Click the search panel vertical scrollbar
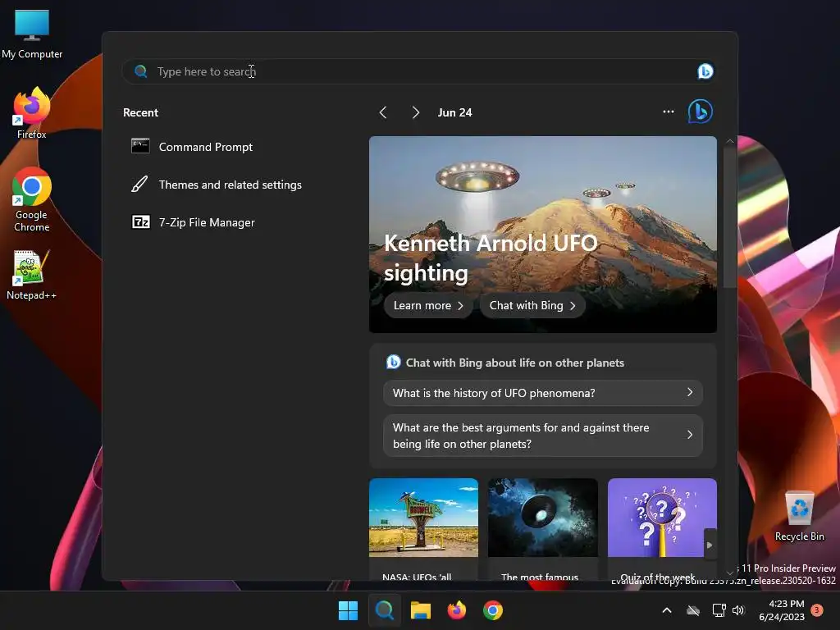Viewport: 840px width, 630px height. [729, 217]
